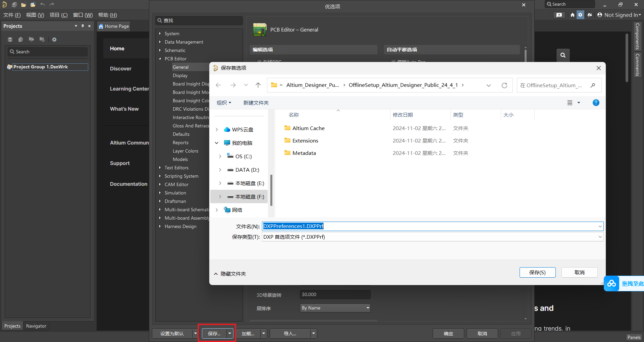
Task: Click the navigation pane scrollbar in save dialog
Action: pyautogui.click(x=271, y=190)
